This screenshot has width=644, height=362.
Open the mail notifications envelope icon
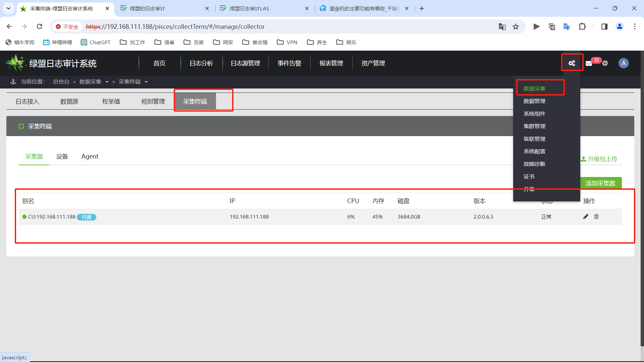click(x=589, y=63)
